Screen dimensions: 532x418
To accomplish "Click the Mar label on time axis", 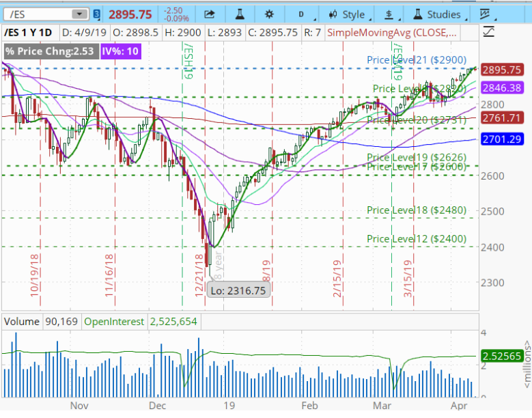I will (x=382, y=406).
